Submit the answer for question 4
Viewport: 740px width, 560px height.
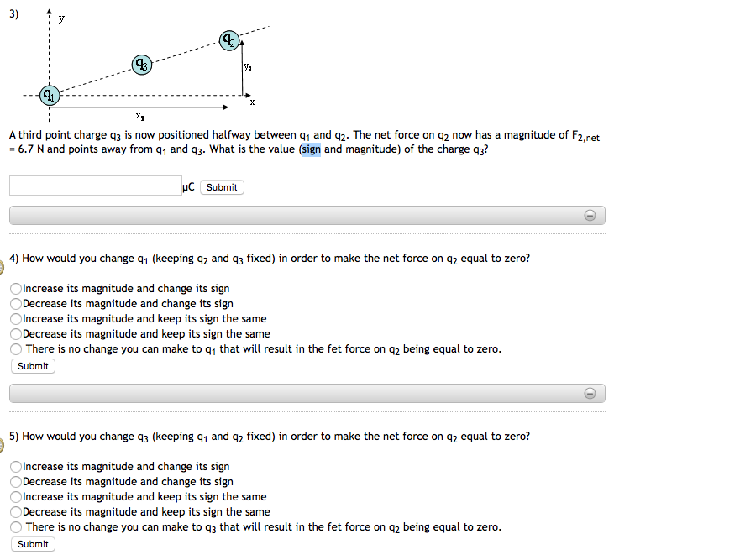[x=32, y=366]
